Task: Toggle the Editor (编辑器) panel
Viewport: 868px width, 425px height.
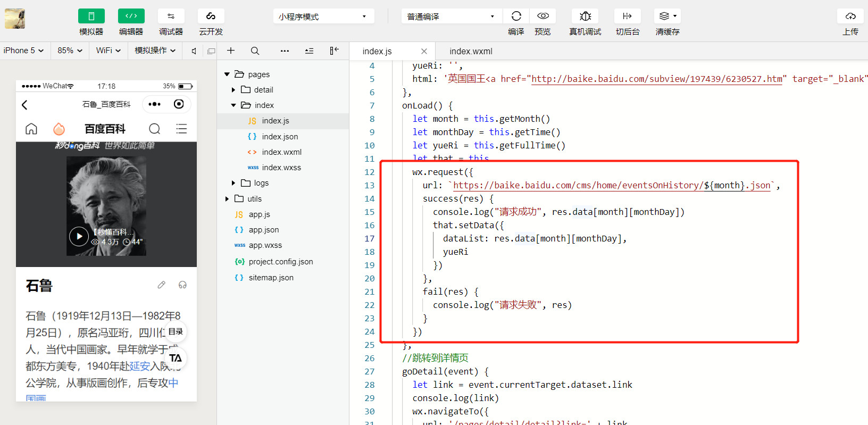Action: point(131,16)
